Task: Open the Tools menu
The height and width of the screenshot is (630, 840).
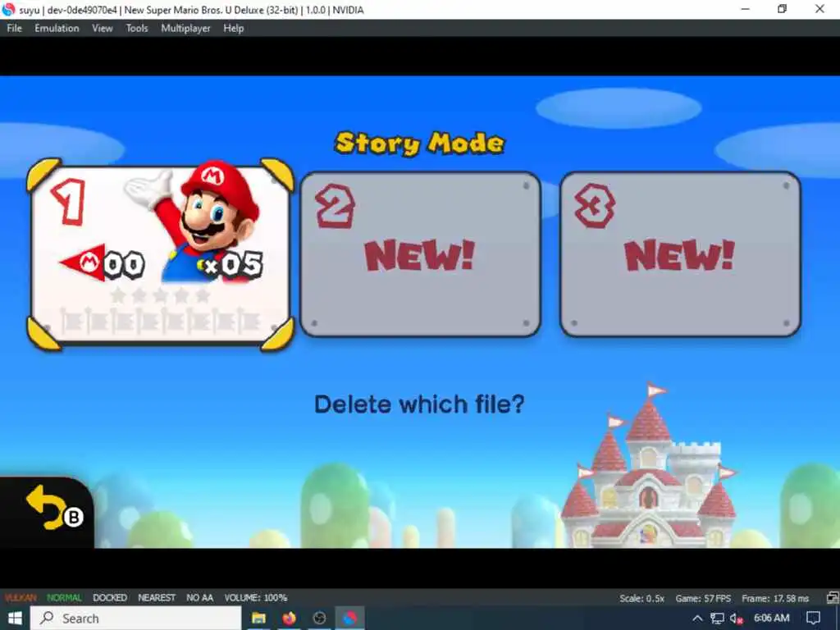Action: [x=137, y=29]
